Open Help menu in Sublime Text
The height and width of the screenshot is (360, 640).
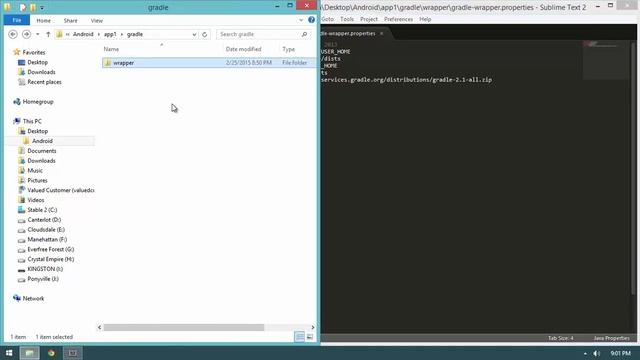(425, 19)
